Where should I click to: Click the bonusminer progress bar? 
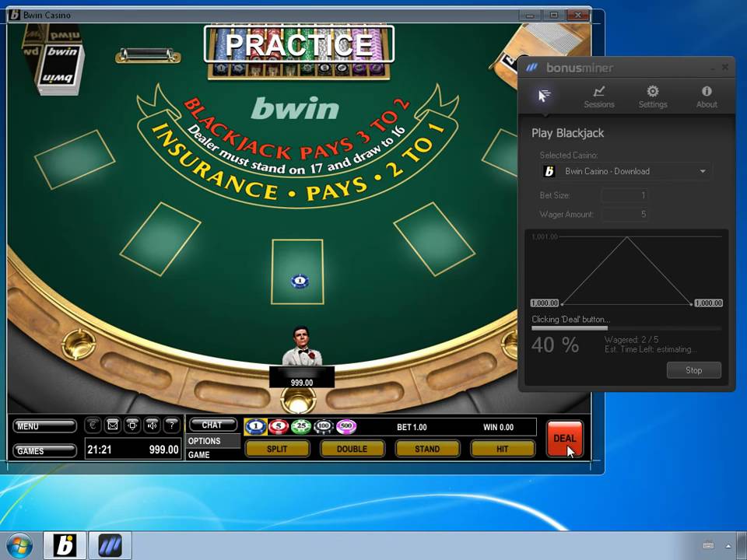click(x=626, y=328)
